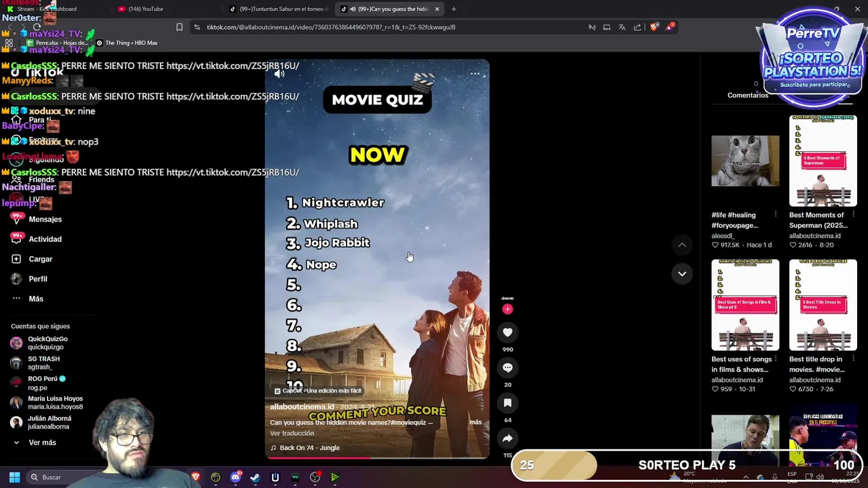
Task: Open the Best Moments of Superman thumbnail
Action: point(823,161)
